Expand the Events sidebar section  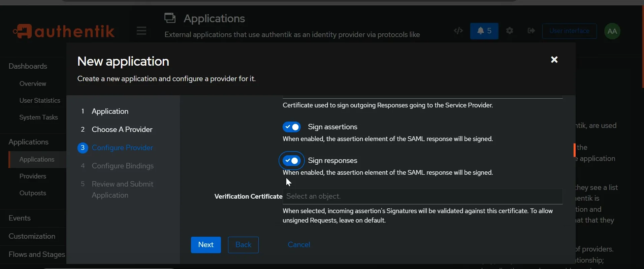point(20,218)
